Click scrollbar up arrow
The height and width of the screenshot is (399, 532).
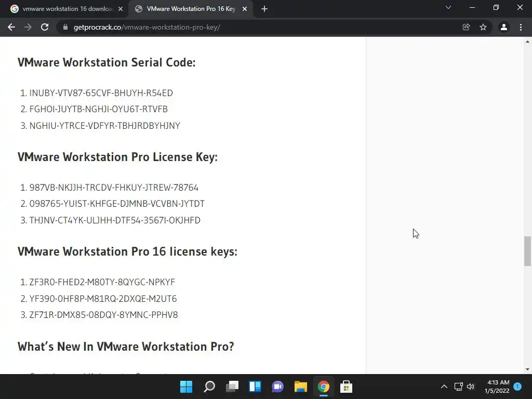(x=527, y=42)
